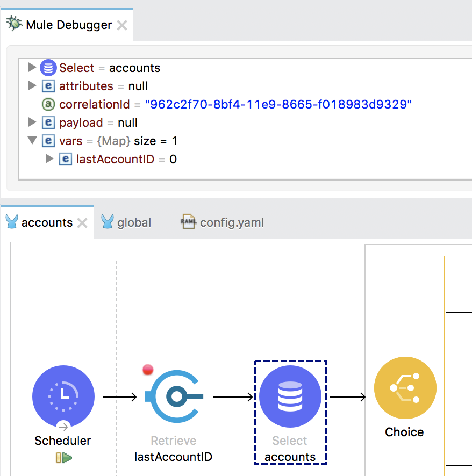This screenshot has height=476, width=472.
Task: Select the accounts editor tab
Action: tap(47, 222)
